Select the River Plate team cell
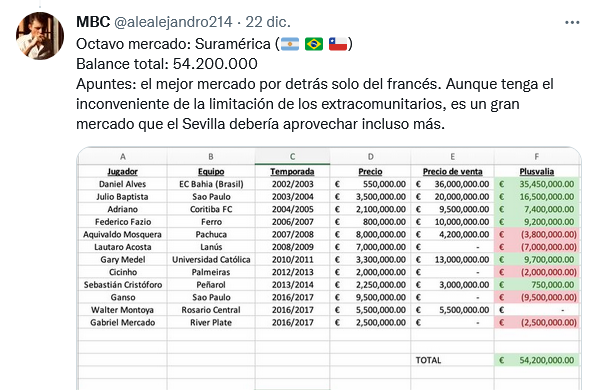Viewport: 598px width, 390px height. coord(211,323)
